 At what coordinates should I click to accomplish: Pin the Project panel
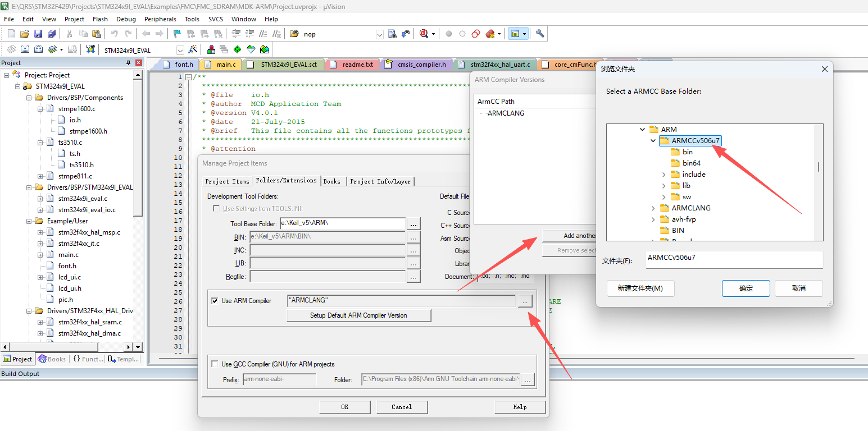pyautogui.click(x=129, y=63)
